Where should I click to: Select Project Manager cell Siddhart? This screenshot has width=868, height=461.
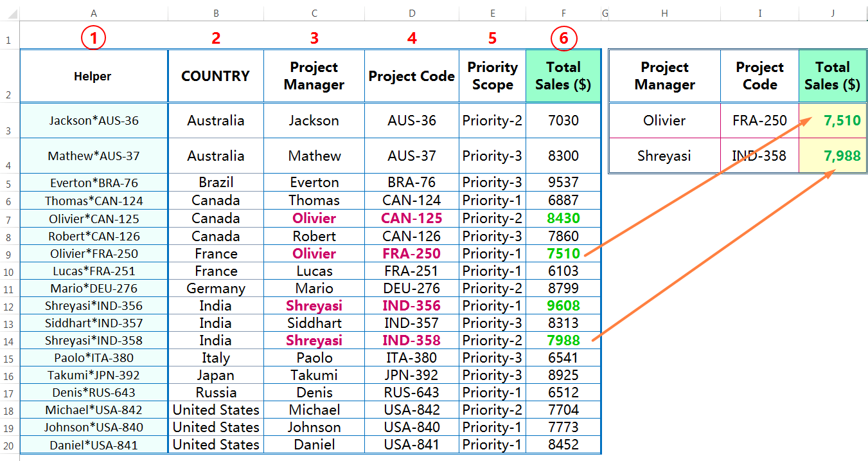coord(314,323)
